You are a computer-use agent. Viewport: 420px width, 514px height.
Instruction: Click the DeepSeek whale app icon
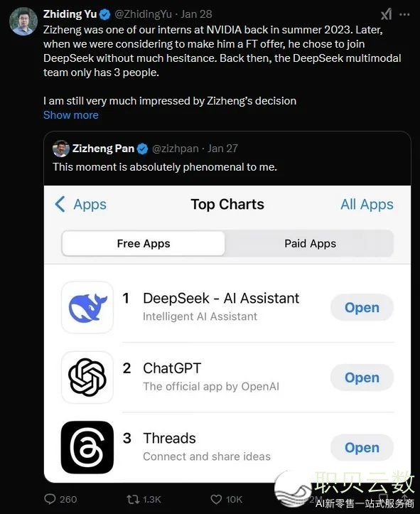pyautogui.click(x=87, y=308)
